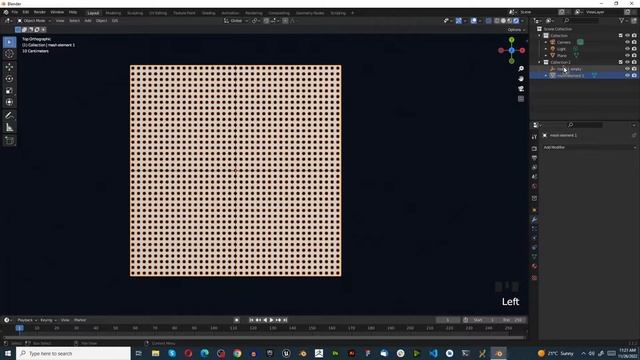Open the Render properties tab icon
This screenshot has height=360, width=640.
click(534, 149)
